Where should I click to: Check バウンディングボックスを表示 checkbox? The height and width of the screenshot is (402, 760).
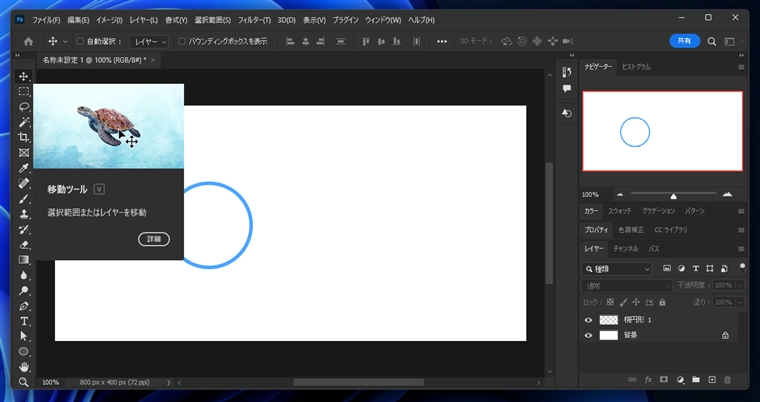pos(181,42)
